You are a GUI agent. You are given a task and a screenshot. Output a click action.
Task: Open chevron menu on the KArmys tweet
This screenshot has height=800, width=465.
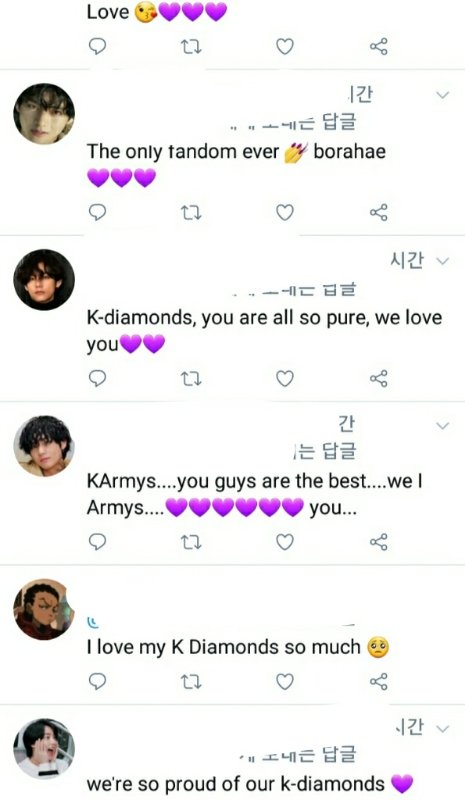tap(443, 426)
